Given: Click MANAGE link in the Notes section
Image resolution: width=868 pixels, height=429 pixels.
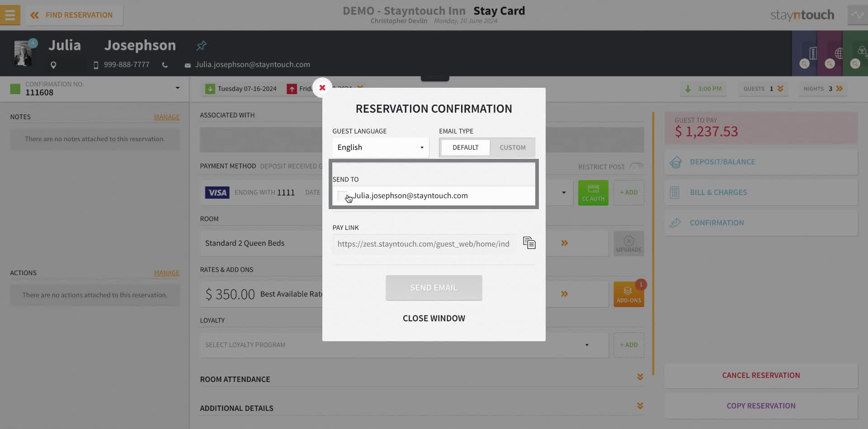Looking at the screenshot, I should coord(167,117).
